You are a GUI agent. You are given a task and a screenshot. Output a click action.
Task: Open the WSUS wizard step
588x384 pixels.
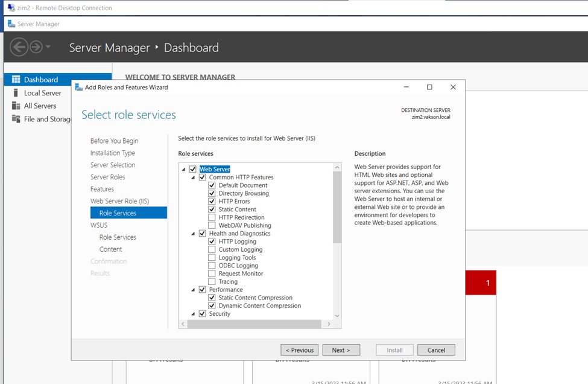[99, 225]
